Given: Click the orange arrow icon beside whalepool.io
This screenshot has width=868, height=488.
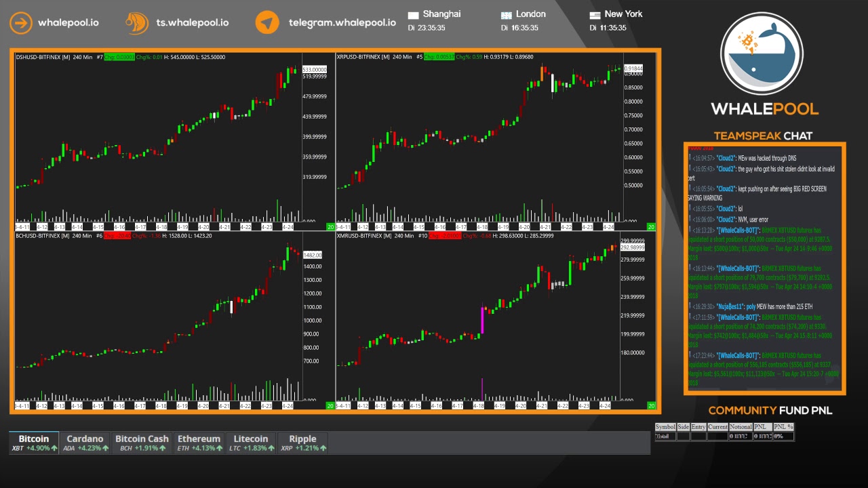Looking at the screenshot, I should [21, 22].
